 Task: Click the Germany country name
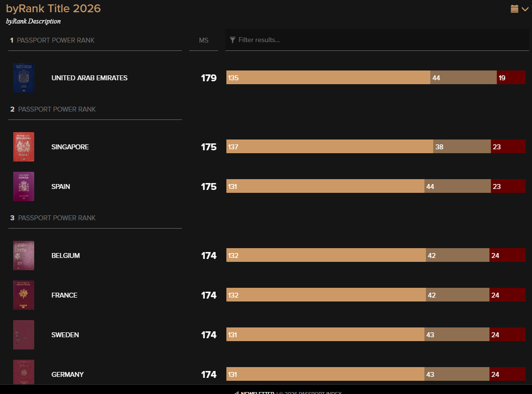pyautogui.click(x=67, y=374)
